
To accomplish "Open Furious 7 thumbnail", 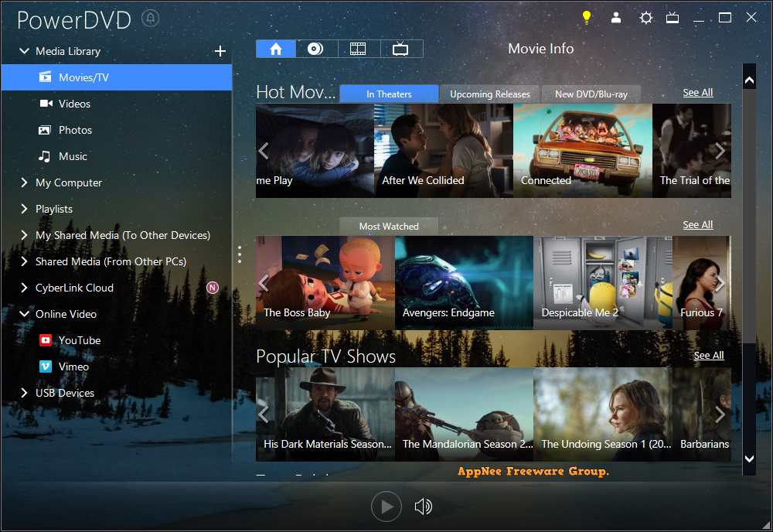I will 702,282.
